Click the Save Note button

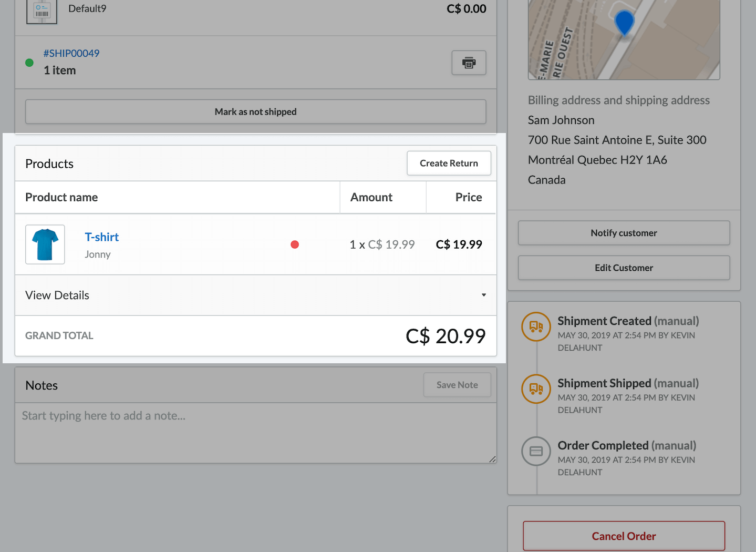(457, 385)
